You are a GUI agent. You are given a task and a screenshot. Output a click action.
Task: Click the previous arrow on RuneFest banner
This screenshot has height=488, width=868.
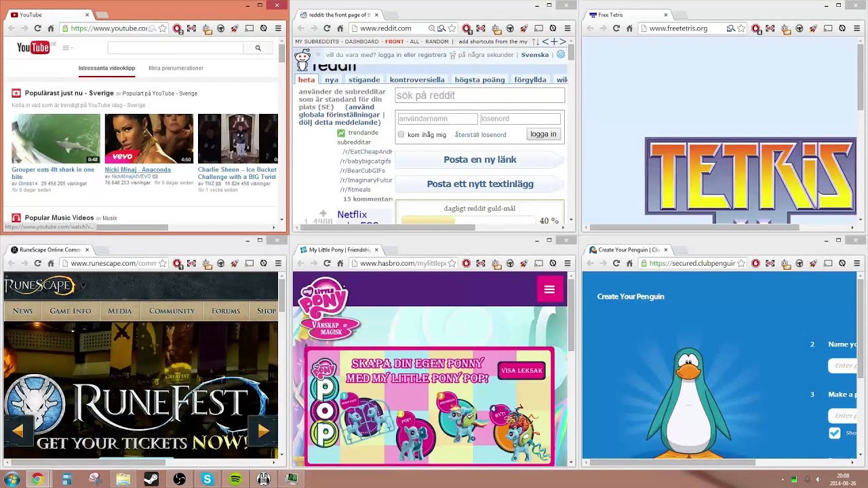click(x=18, y=430)
